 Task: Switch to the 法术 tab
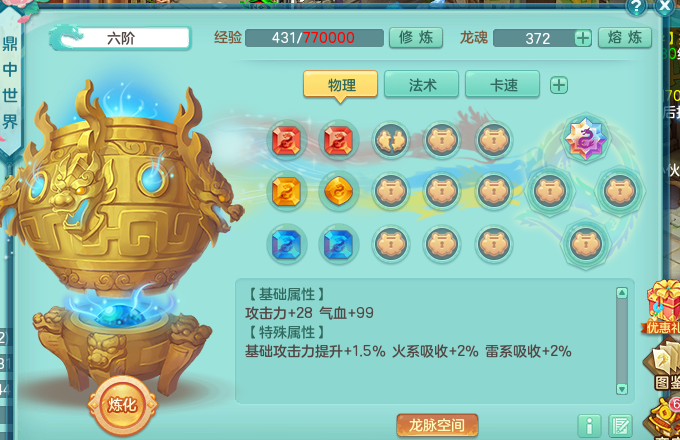[x=422, y=85]
